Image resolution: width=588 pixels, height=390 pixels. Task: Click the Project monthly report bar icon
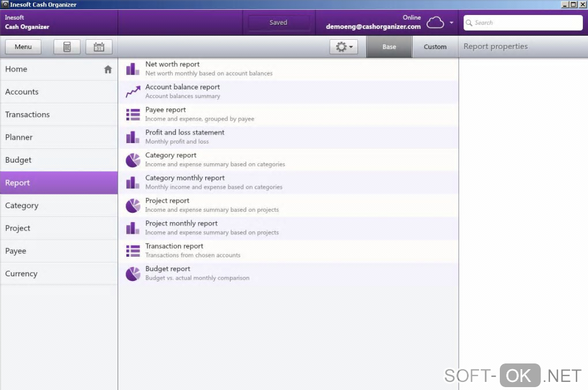click(x=133, y=228)
